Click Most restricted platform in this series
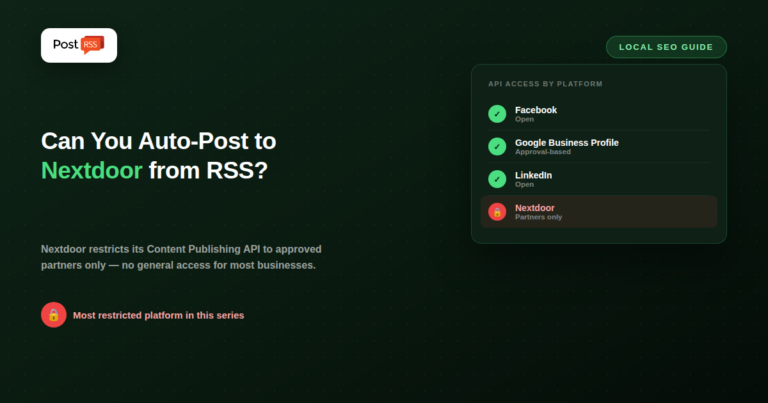 pos(158,315)
